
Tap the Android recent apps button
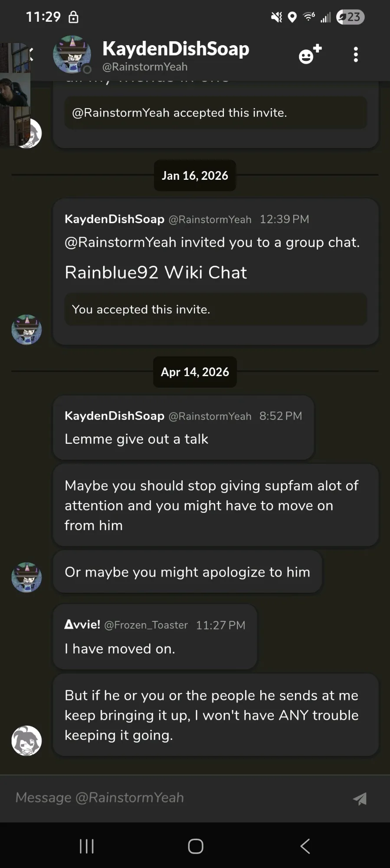[87, 846]
